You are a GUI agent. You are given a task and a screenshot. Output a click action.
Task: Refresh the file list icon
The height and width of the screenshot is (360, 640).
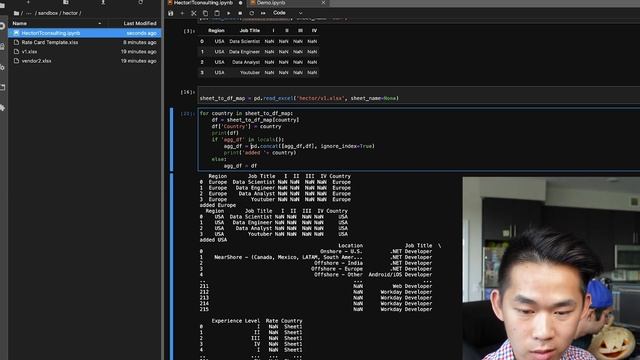pos(140,2)
